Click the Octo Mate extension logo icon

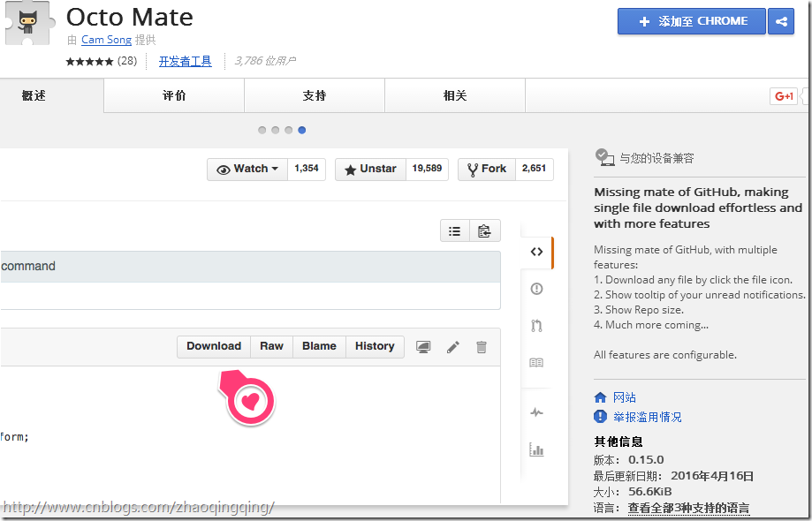click(x=28, y=23)
